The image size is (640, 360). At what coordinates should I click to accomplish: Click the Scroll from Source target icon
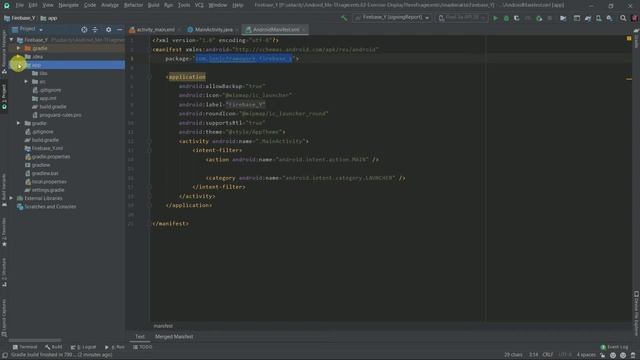coord(84,29)
